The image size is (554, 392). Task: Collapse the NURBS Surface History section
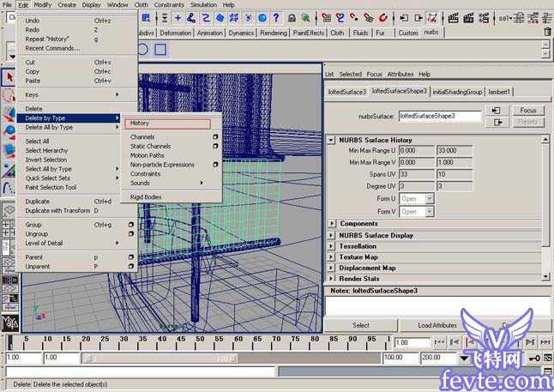(x=331, y=140)
